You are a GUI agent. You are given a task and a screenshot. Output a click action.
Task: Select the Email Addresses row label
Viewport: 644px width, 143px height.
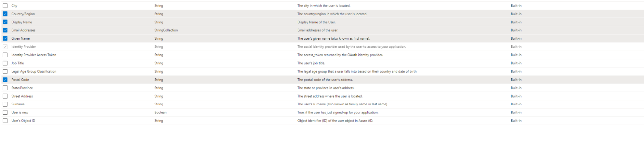24,30
